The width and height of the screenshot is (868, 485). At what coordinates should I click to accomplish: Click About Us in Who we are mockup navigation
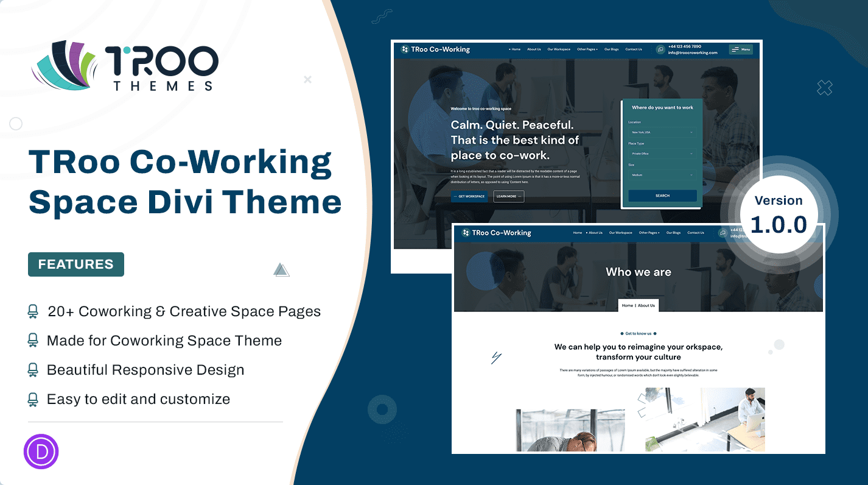tap(595, 233)
